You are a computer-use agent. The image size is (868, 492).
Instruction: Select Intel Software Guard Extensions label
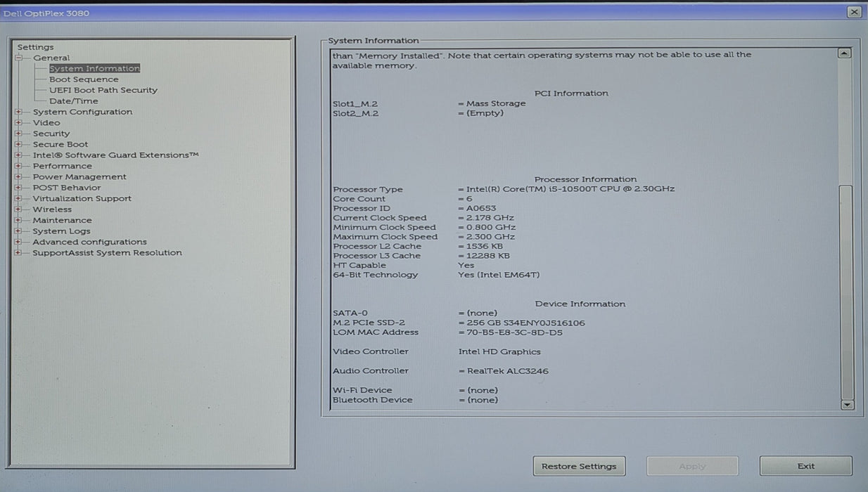point(115,155)
